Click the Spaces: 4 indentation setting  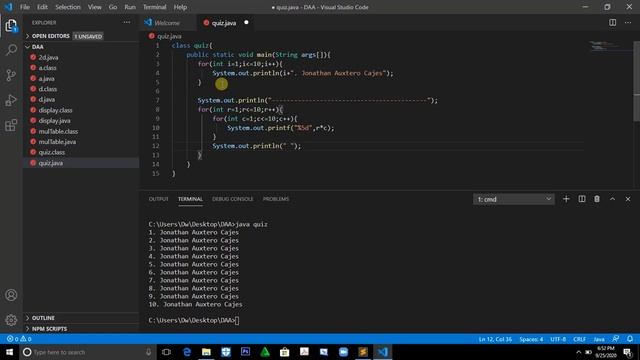pos(531,339)
